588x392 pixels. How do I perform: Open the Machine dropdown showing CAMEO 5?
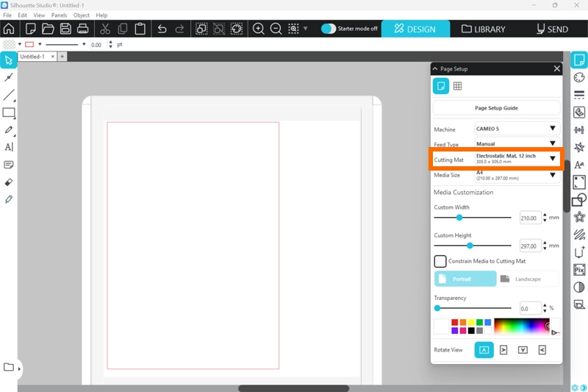point(514,129)
